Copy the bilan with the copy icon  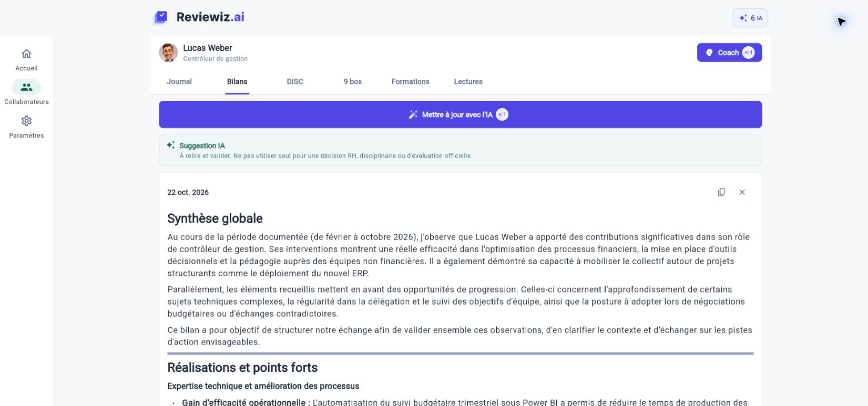pos(721,192)
